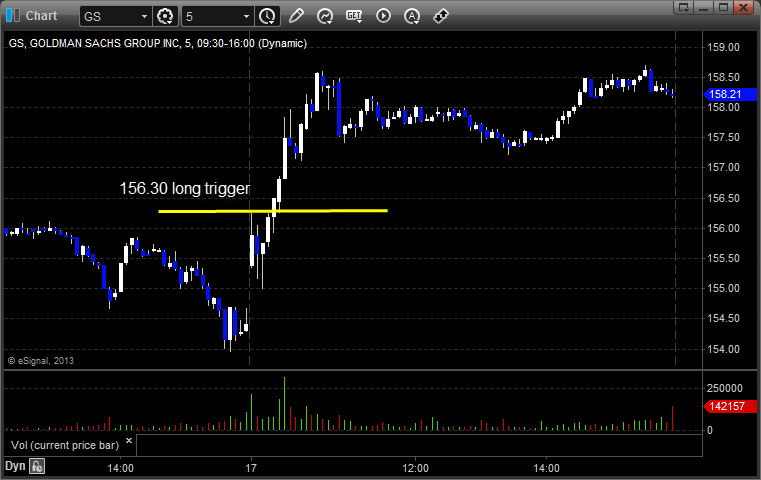Click the 158.50 price axis label

coord(723,77)
